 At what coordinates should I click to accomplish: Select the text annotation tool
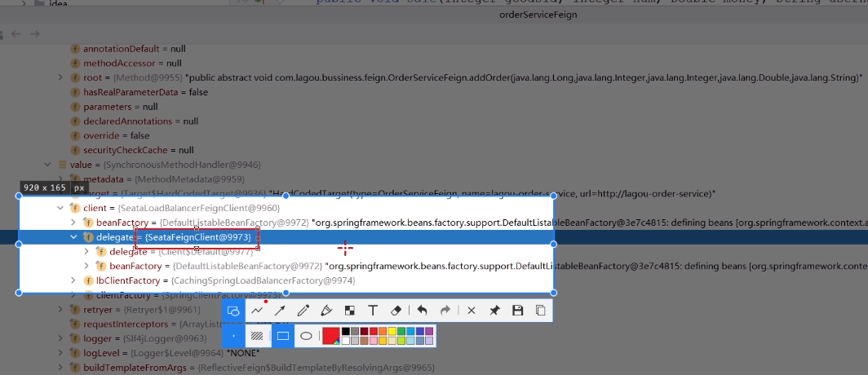(373, 311)
